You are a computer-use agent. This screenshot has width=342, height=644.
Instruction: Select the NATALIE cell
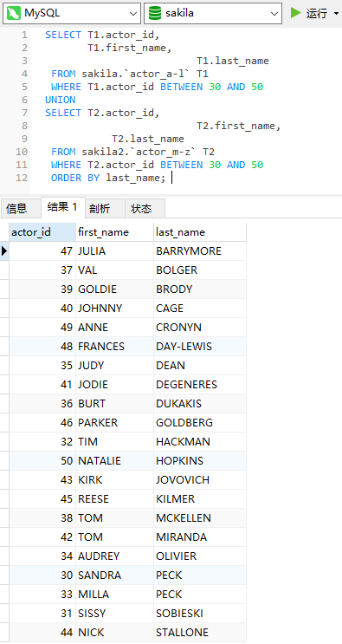click(115, 461)
